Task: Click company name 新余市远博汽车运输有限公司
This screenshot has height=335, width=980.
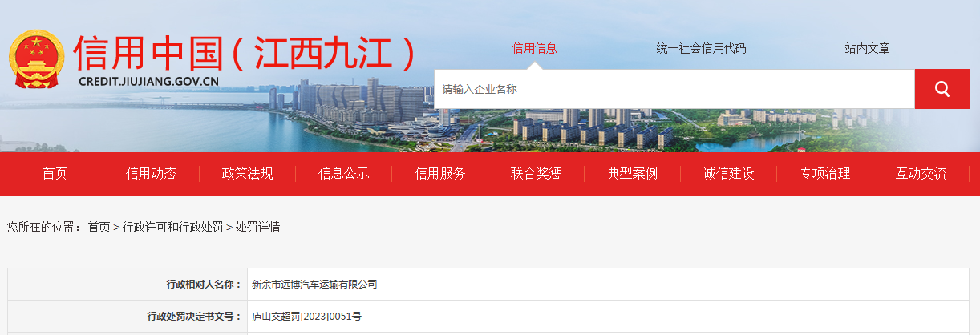Action: (x=314, y=284)
